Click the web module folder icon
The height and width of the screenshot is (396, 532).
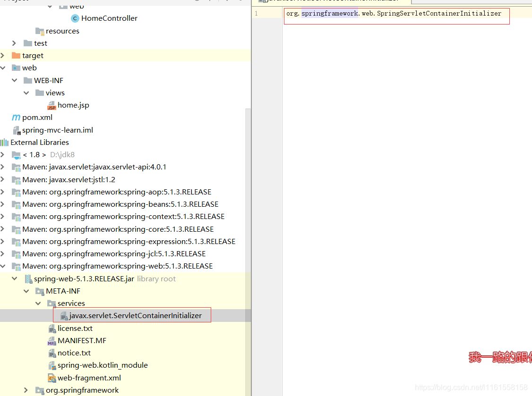tap(16, 68)
